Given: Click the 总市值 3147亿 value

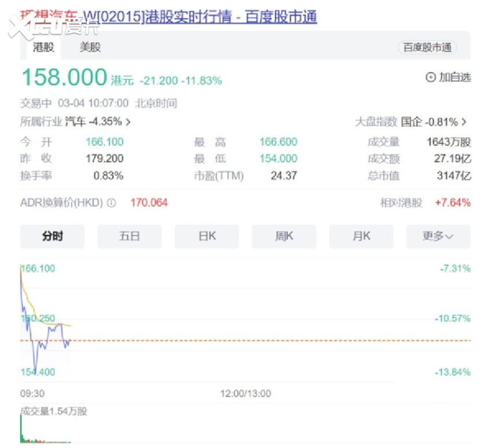Looking at the screenshot, I should 454,175.
